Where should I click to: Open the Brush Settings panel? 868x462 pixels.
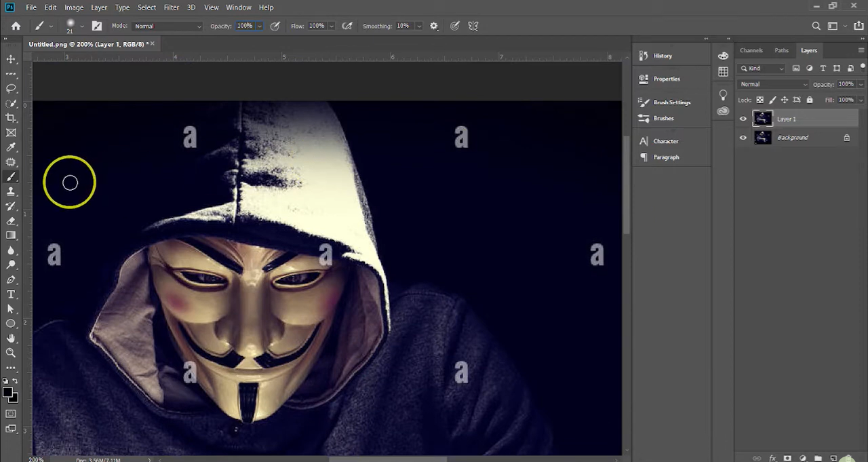click(x=671, y=102)
